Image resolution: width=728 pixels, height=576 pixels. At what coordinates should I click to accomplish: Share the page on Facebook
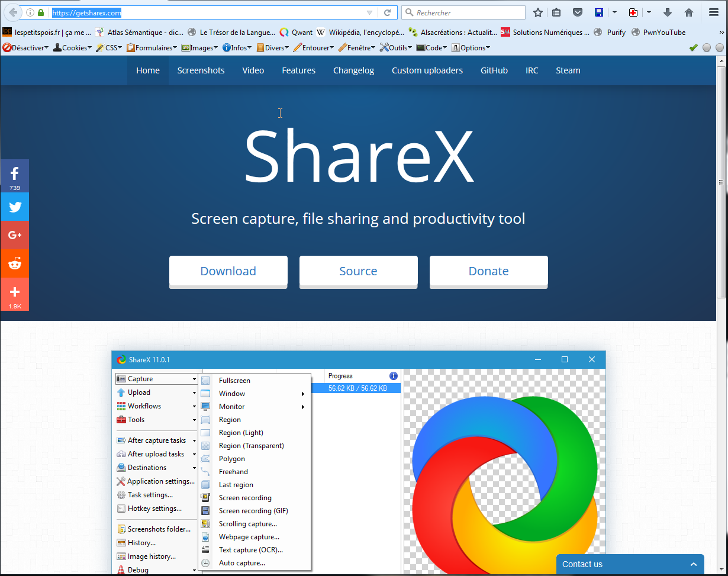(15, 176)
